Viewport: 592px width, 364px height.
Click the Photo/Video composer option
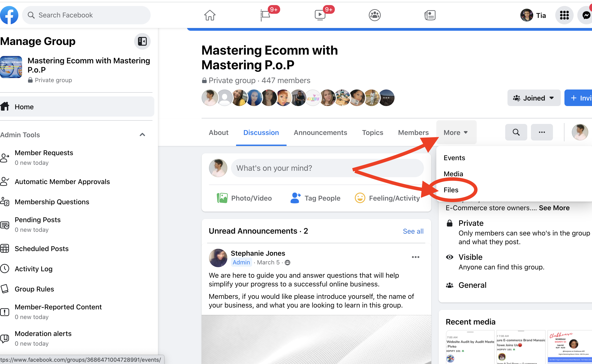click(244, 198)
